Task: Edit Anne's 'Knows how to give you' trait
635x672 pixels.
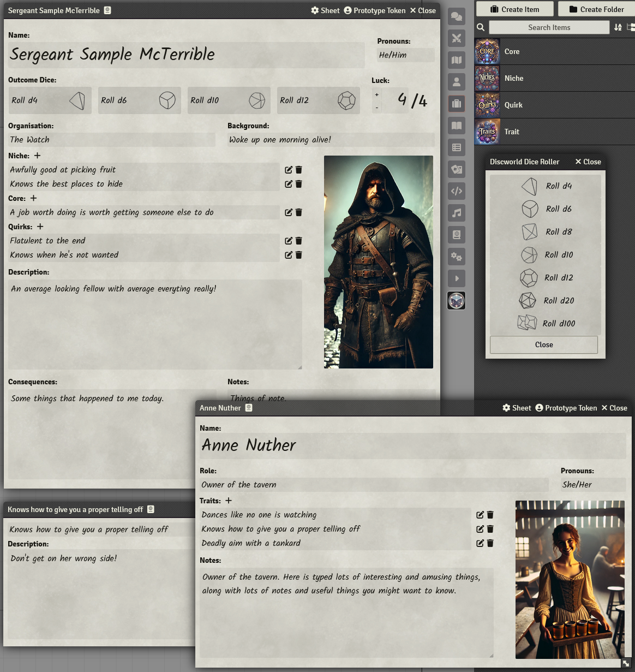Action: click(480, 529)
